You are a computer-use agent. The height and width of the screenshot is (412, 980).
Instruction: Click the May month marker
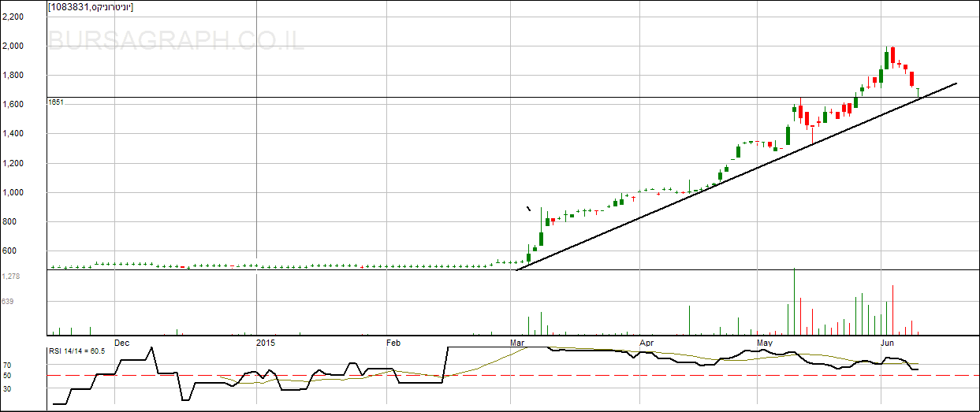point(764,343)
